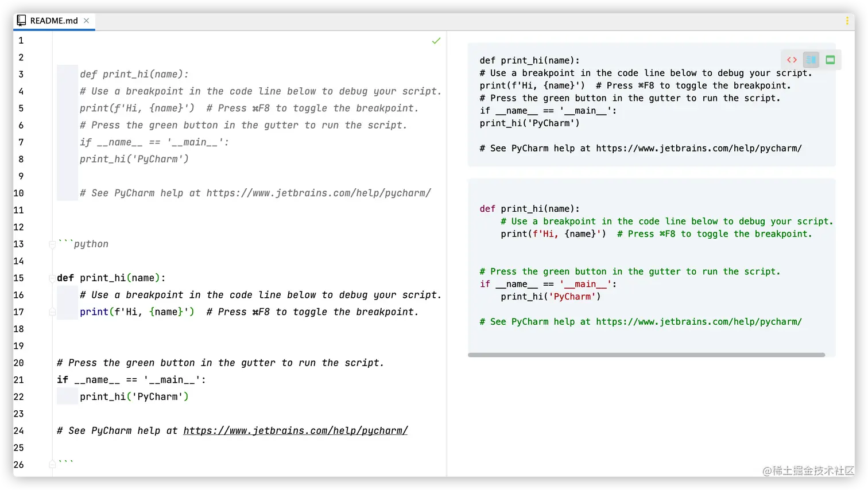Select editor and preview split view icon
Viewport: 868px width, 490px height.
[x=811, y=60]
